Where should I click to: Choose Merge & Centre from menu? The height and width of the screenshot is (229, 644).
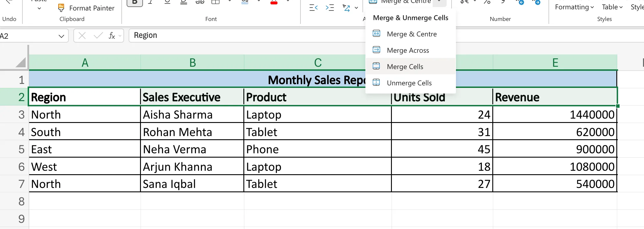click(x=411, y=34)
